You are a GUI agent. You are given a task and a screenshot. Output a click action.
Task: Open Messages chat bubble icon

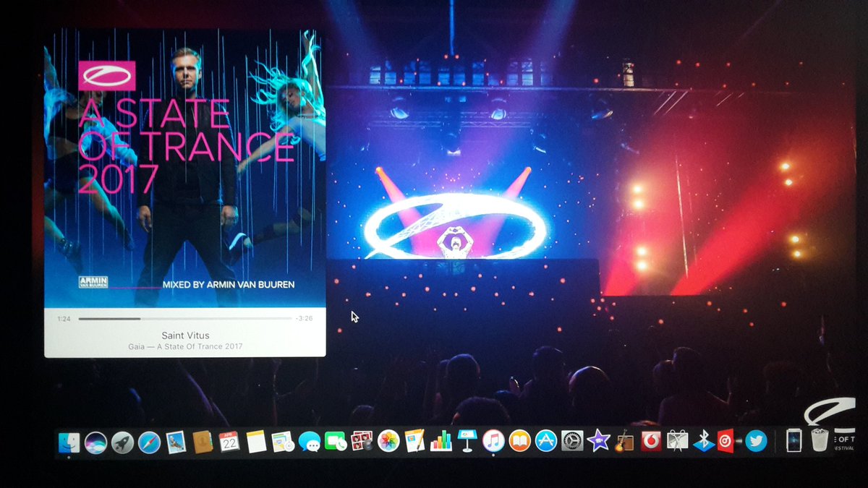click(309, 442)
